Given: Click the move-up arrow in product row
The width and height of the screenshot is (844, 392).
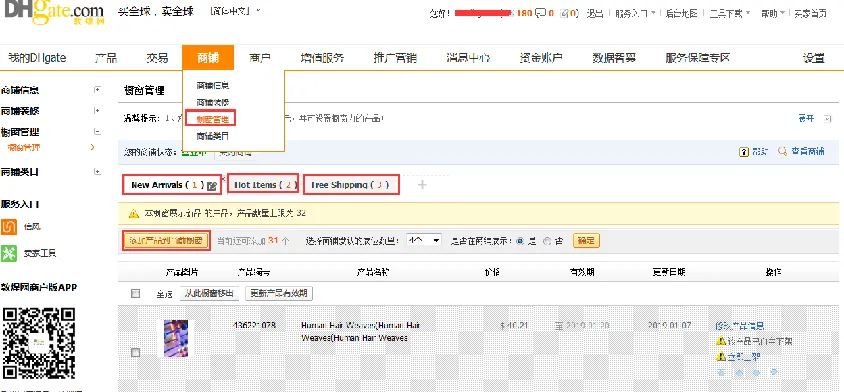Looking at the screenshot, I should (738, 372).
